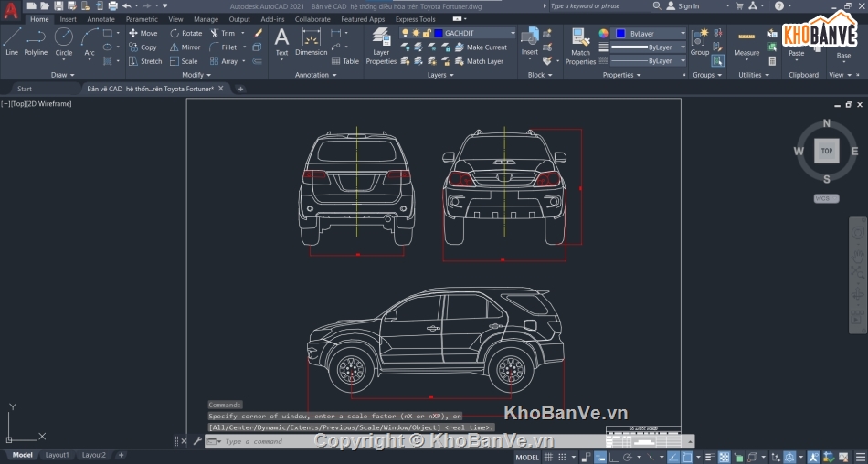Open Match Properties tool
This screenshot has width=868, height=464.
pos(581,47)
